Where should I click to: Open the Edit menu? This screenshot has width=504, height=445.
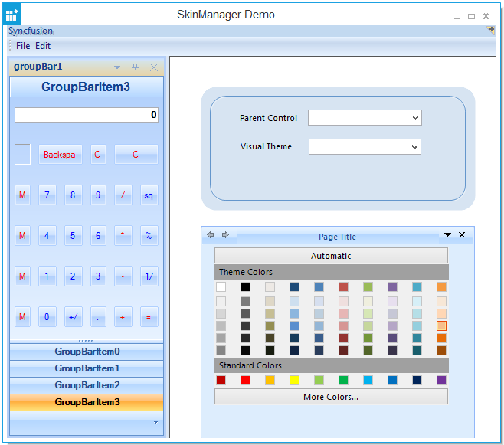click(43, 46)
